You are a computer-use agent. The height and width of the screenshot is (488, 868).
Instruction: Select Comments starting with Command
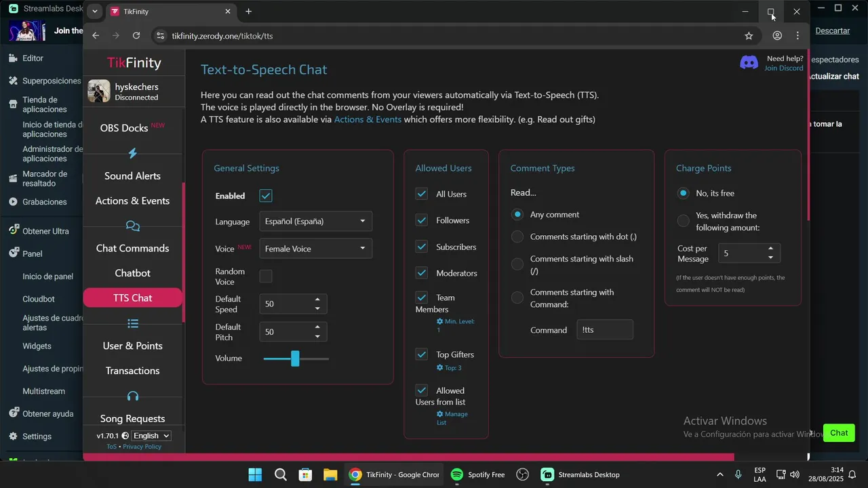(x=517, y=298)
